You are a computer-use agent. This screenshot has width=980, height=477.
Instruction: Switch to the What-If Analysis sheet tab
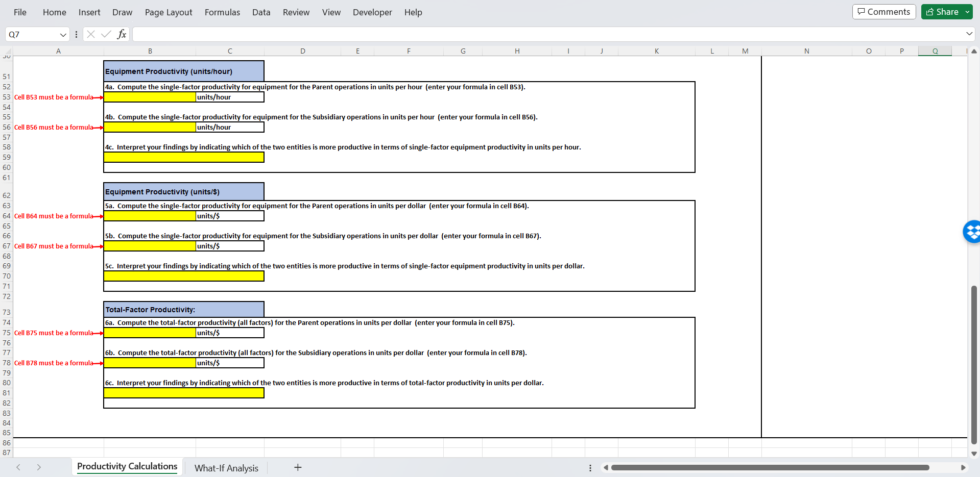point(226,467)
